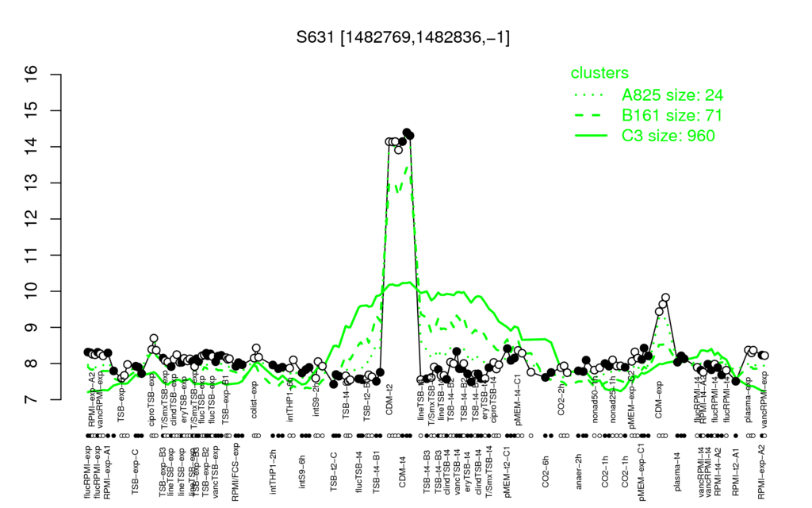
Task: Click the 'T/SmxTSB-t4' x-axis label
Action: pos(488,473)
